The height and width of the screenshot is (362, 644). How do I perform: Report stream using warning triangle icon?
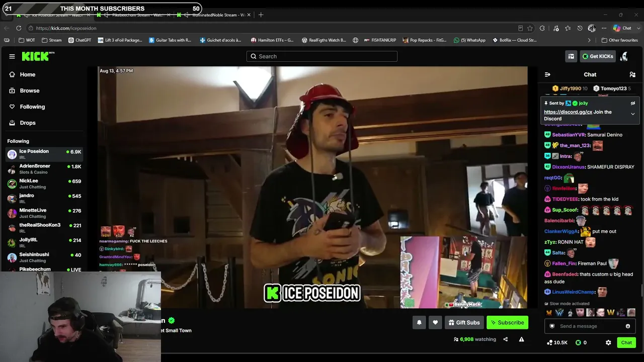[521, 339]
